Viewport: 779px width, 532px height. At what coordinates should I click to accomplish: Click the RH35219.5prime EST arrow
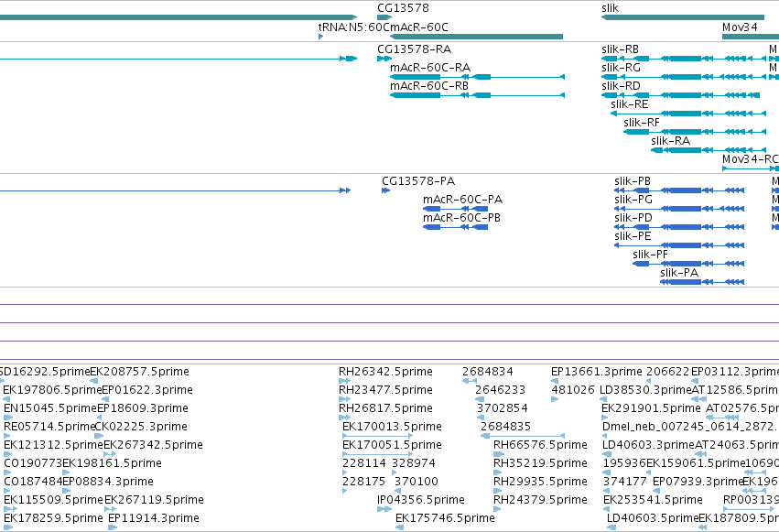[x=498, y=472]
